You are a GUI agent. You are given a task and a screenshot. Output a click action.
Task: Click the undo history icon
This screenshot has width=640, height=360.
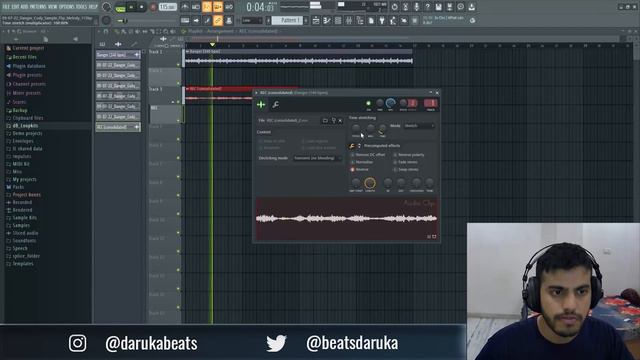[394, 7]
